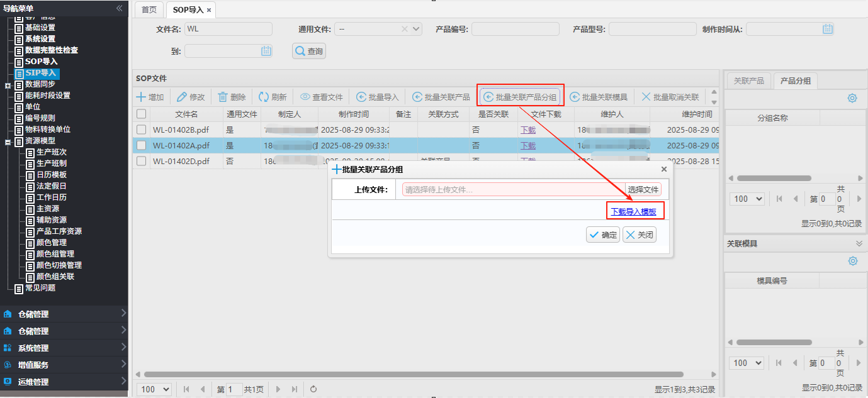The image size is (868, 398).
Task: Click the 增加 (add) plus icon
Action: click(x=141, y=97)
